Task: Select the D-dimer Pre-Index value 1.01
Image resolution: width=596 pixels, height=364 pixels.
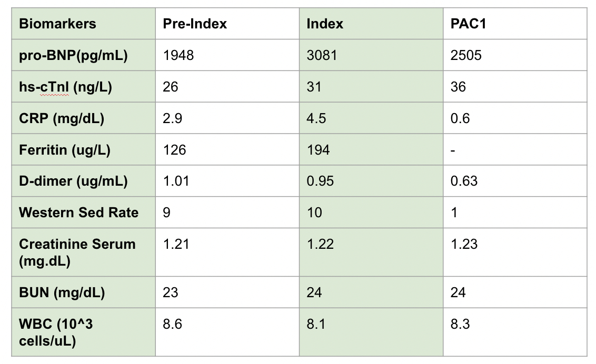Action: pos(176,181)
